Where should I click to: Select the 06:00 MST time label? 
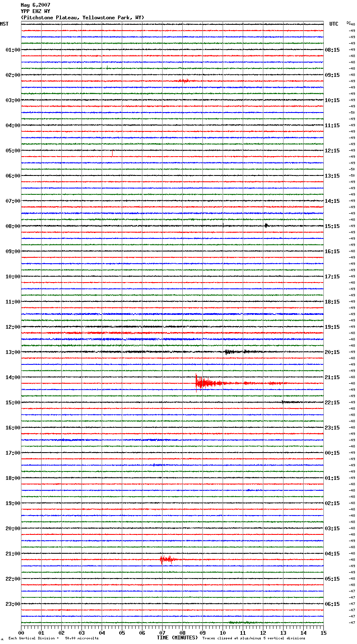[x=13, y=176]
